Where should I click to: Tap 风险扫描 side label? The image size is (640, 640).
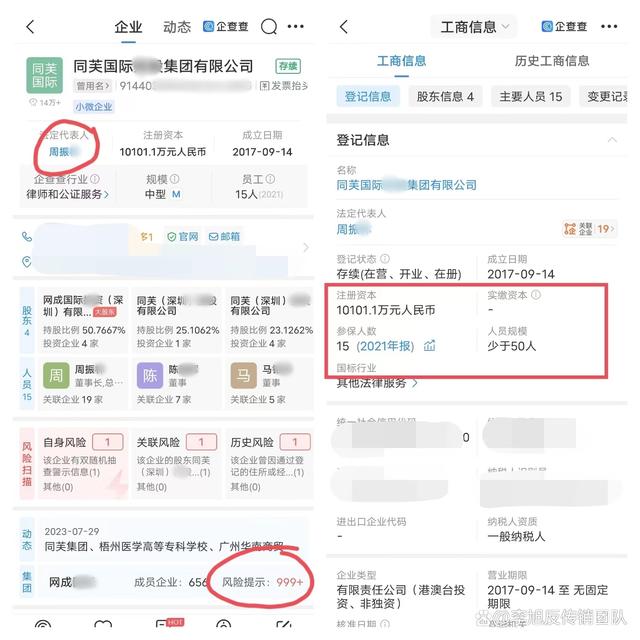(x=27, y=464)
